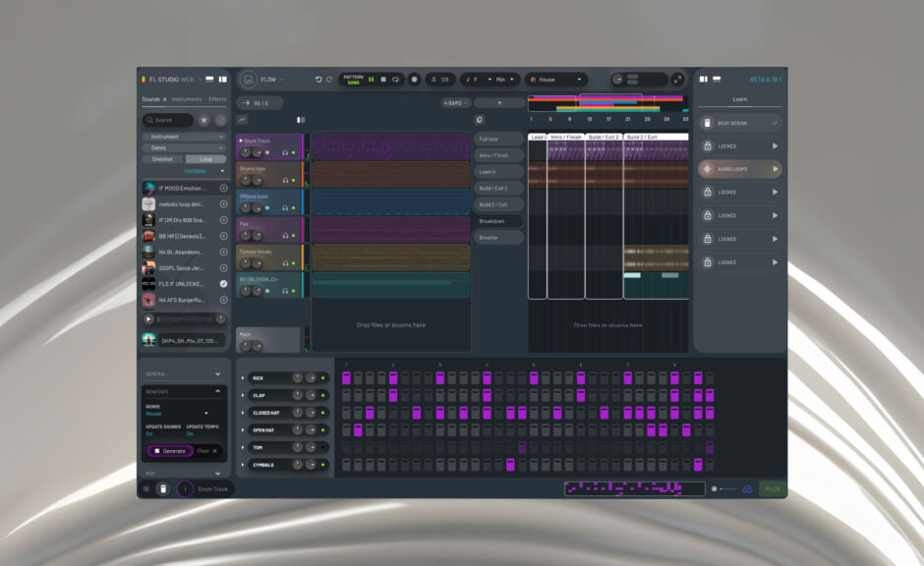Solo the Drum Track via its headphone icon
The width and height of the screenshot is (924, 566).
pos(285,153)
